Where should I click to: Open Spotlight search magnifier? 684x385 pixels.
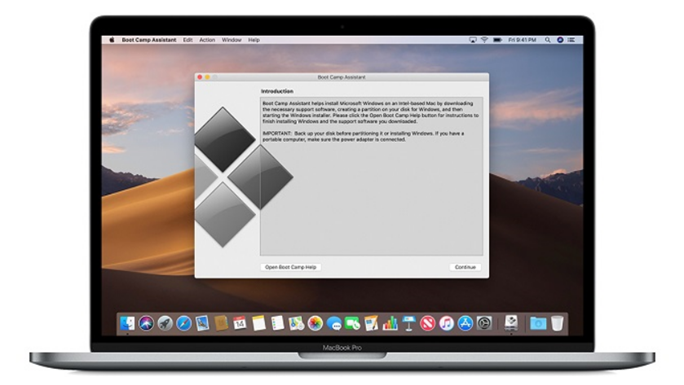[x=547, y=40]
